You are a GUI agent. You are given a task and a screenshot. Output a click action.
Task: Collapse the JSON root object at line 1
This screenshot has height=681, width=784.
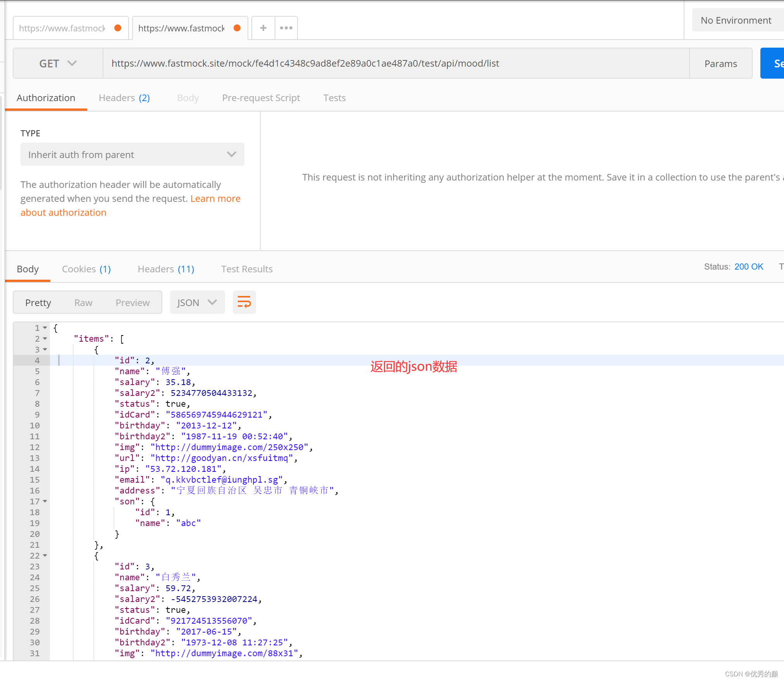point(45,328)
